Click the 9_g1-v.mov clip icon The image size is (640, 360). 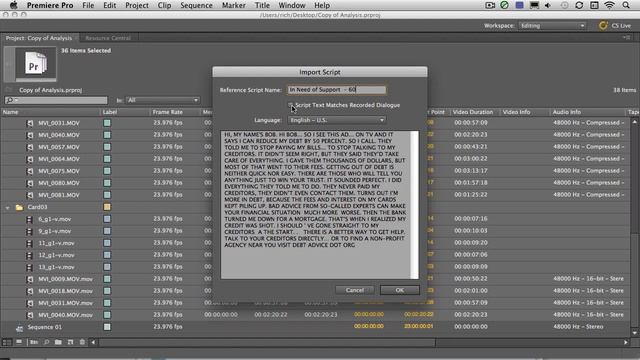(29, 231)
